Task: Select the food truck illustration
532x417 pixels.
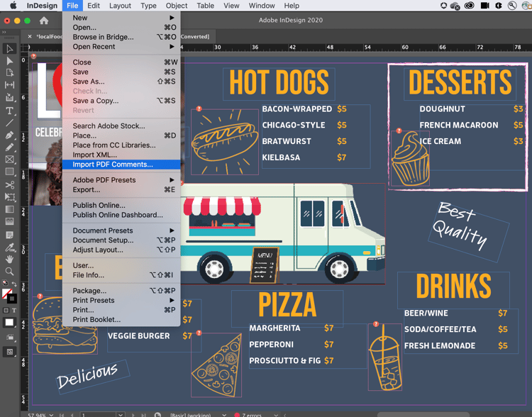Action: point(283,234)
